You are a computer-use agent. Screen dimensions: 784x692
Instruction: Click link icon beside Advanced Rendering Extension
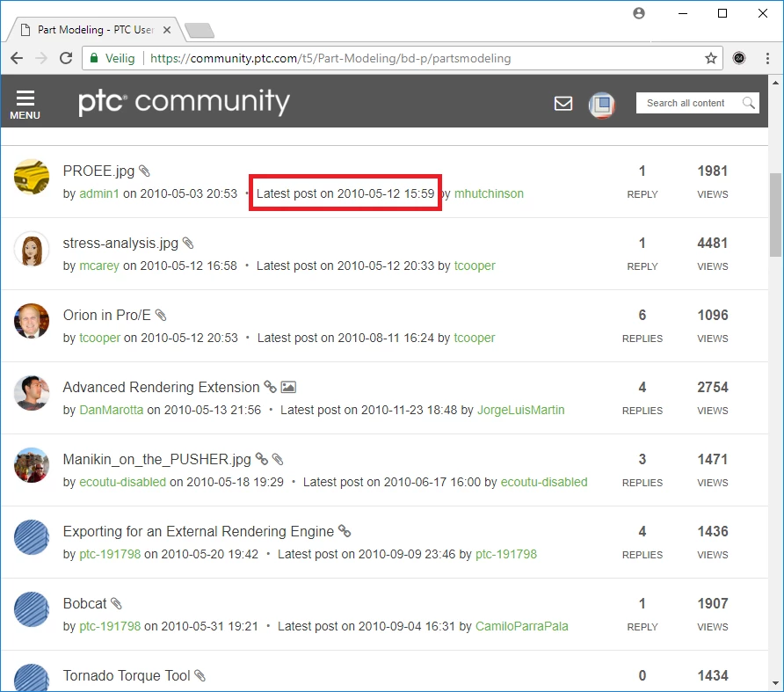[x=270, y=387]
